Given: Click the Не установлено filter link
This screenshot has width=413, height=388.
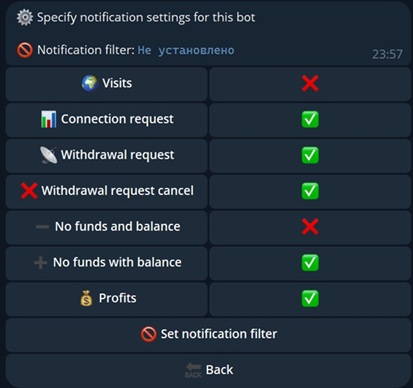Looking at the screenshot, I should (x=186, y=50).
